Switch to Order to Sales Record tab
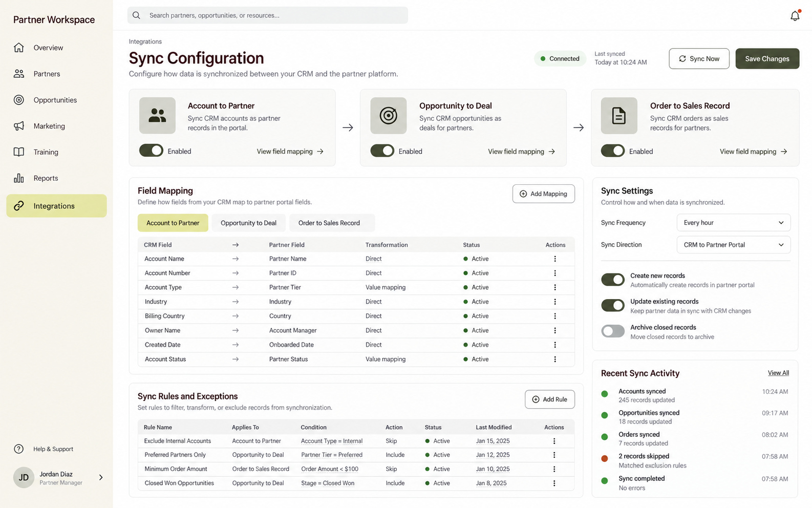The height and width of the screenshot is (508, 812). click(x=332, y=223)
